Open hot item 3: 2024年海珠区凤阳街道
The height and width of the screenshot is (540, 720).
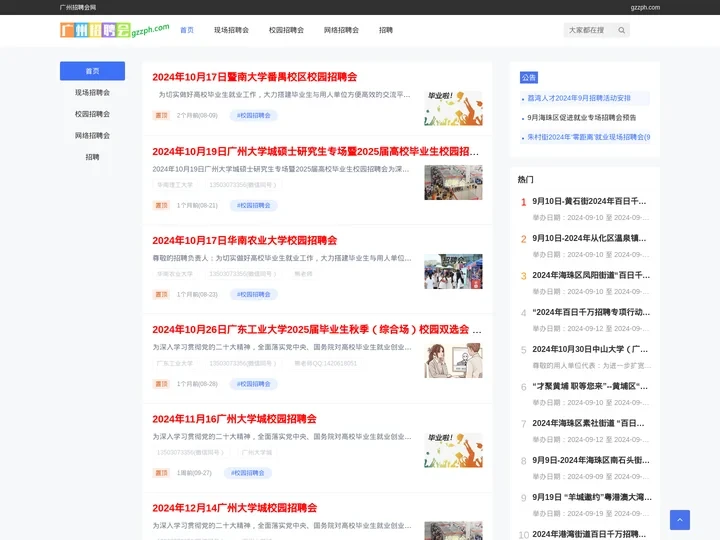pyautogui.click(x=591, y=275)
